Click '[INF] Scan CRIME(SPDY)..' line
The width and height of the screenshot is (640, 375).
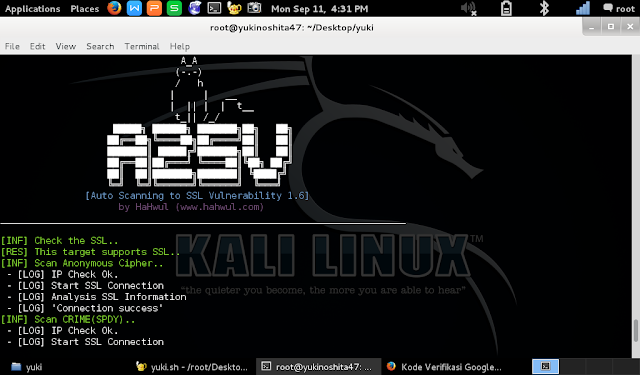tap(68, 320)
